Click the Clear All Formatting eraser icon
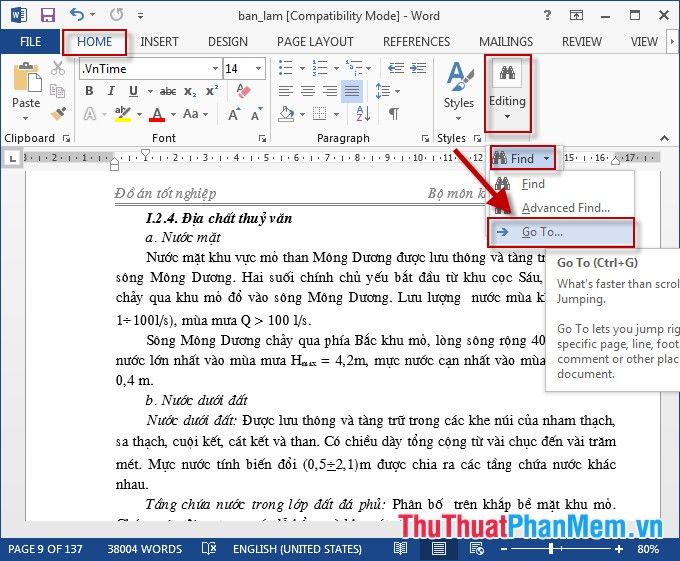The height and width of the screenshot is (561, 680). 244,91
